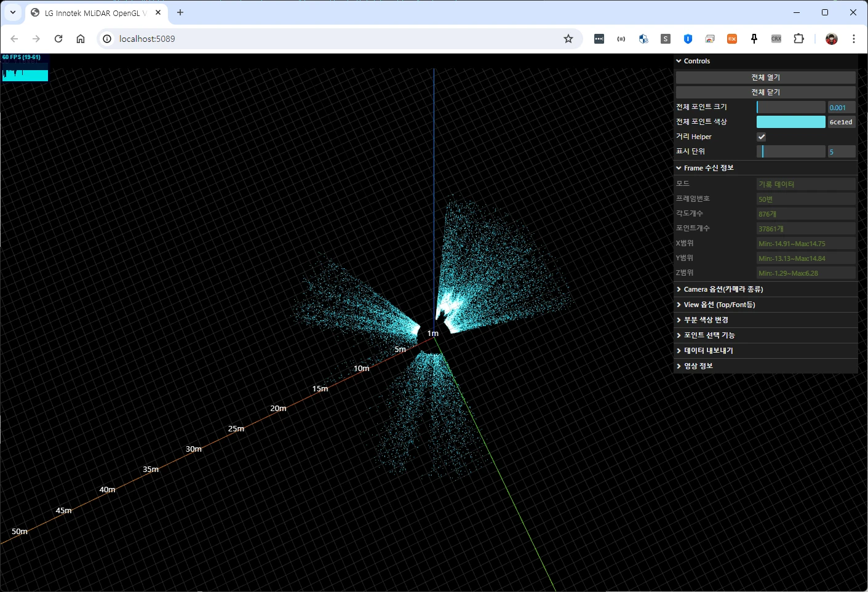This screenshot has width=868, height=592.
Task: Click the 프레임번호 value 50번
Action: [806, 199]
